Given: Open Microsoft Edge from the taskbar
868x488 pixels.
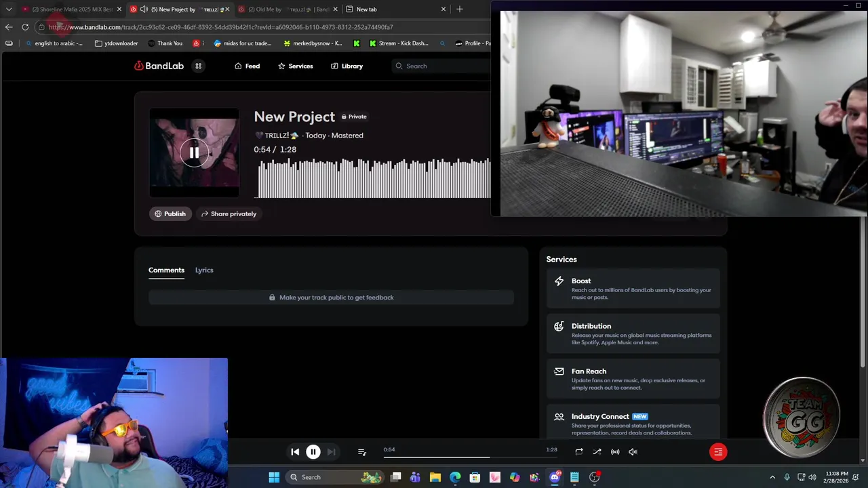Looking at the screenshot, I should coord(455,477).
